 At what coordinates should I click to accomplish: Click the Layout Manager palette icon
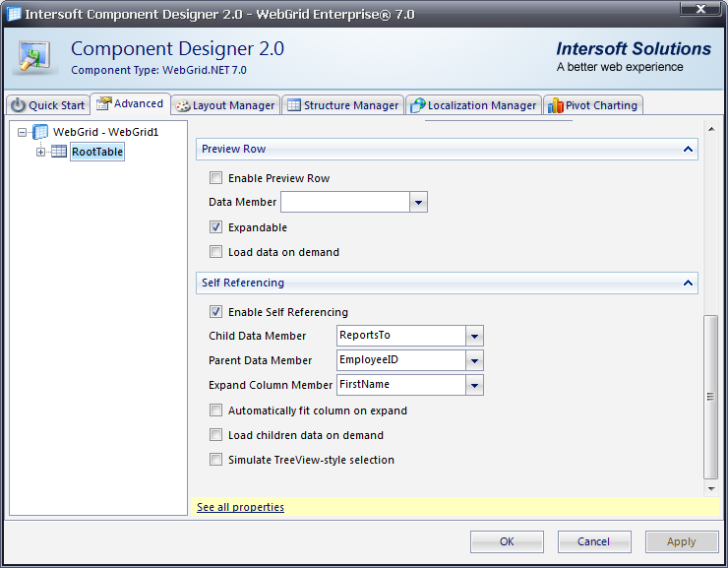pos(182,105)
